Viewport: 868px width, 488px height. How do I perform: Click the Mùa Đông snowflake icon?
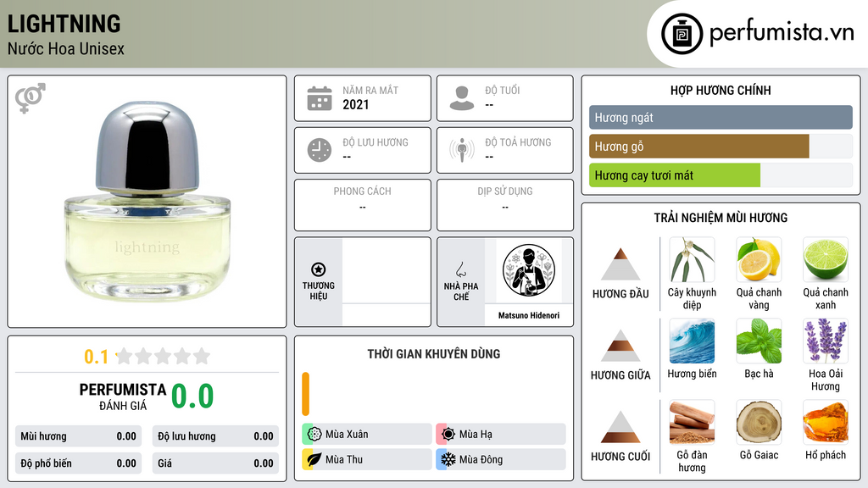(448, 459)
